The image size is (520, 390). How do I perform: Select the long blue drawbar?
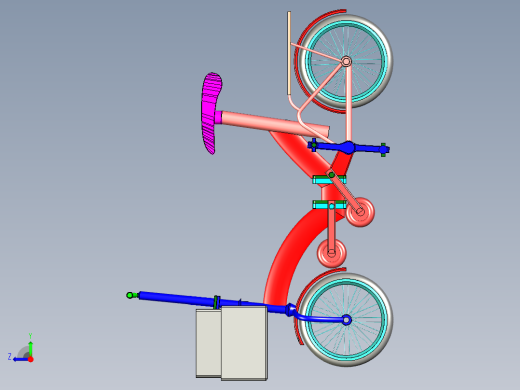[177, 298]
